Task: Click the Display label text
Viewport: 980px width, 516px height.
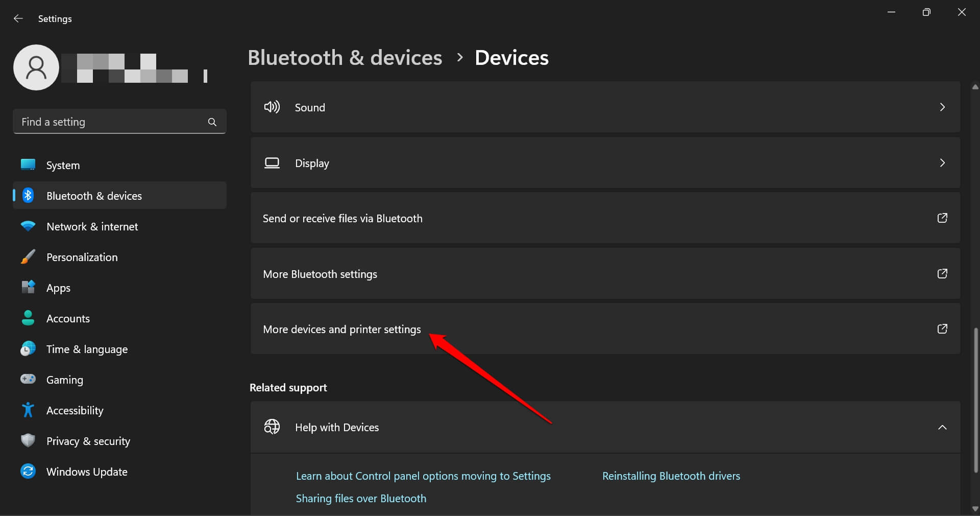Action: (312, 163)
